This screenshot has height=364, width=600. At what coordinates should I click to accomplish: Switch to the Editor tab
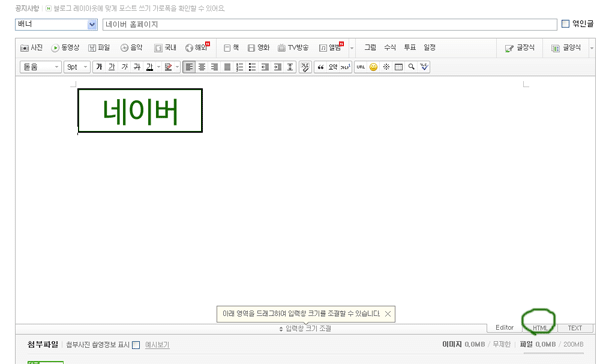coord(504,328)
